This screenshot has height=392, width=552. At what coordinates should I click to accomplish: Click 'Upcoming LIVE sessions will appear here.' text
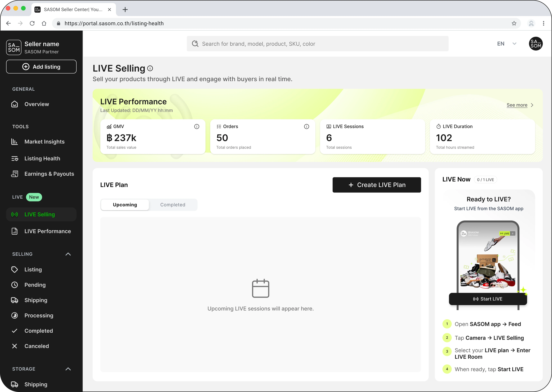click(x=261, y=309)
